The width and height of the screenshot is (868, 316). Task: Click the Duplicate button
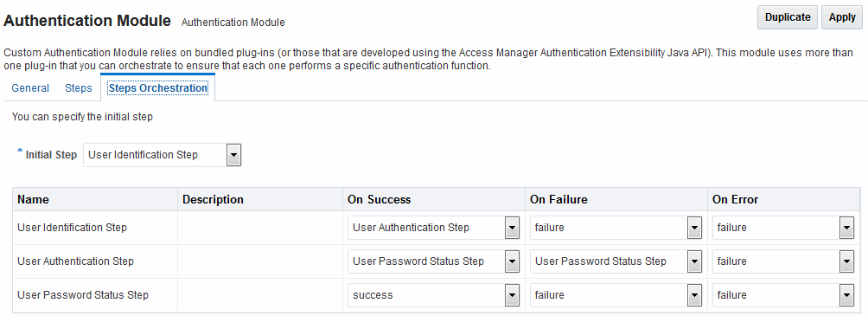point(788,17)
